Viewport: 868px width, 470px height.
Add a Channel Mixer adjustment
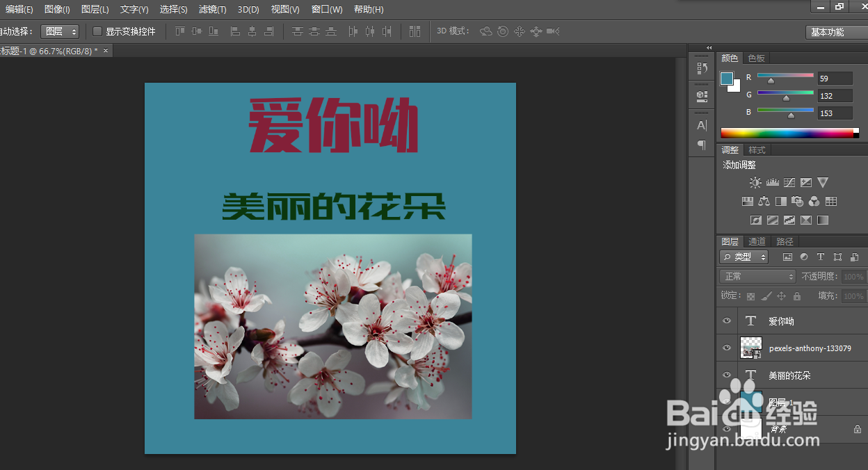tap(814, 202)
